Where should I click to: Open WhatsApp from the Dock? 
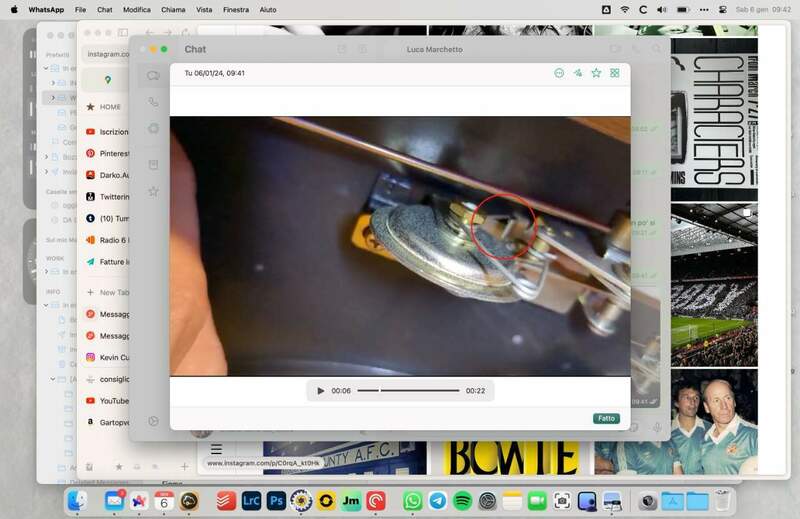pyautogui.click(x=412, y=501)
